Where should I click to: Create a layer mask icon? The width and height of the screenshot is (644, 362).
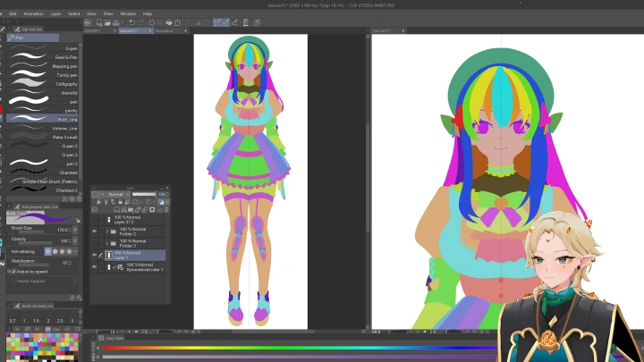152,210
